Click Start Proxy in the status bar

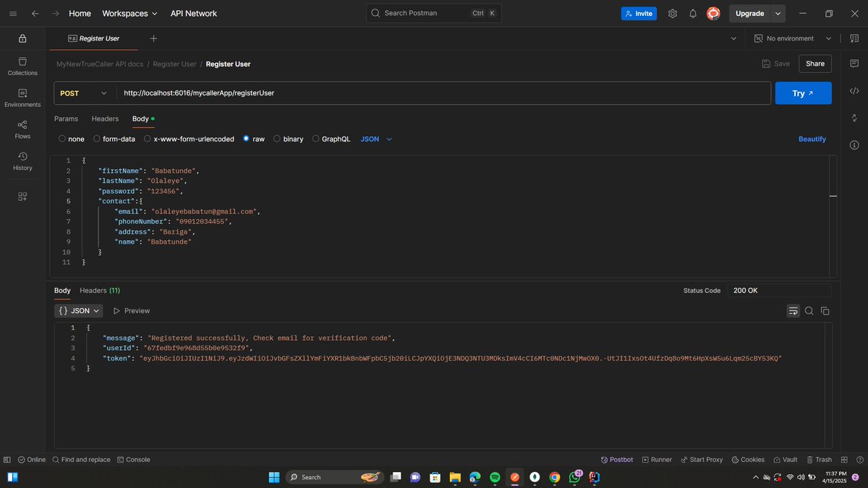click(x=701, y=460)
